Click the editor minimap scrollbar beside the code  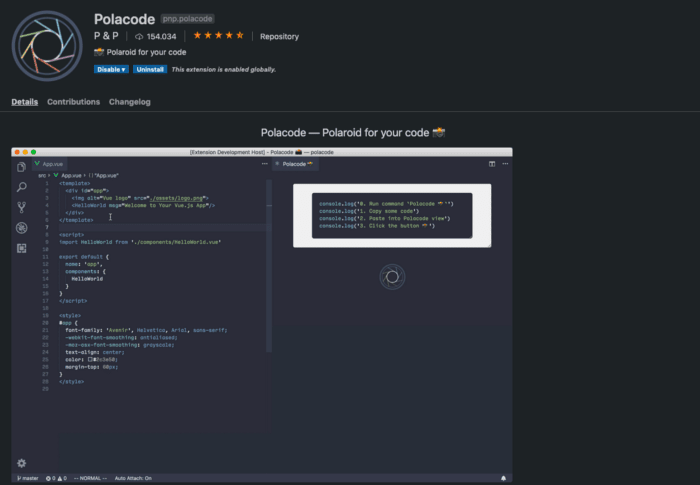pos(269,266)
